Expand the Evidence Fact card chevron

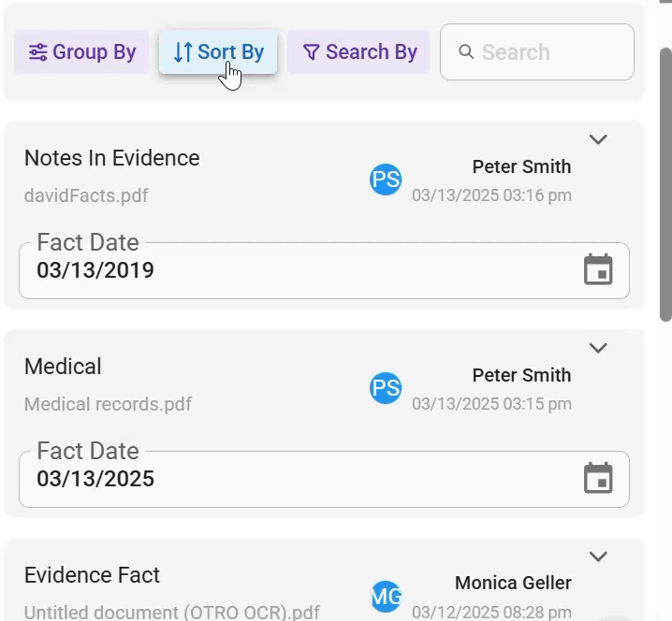[598, 556]
